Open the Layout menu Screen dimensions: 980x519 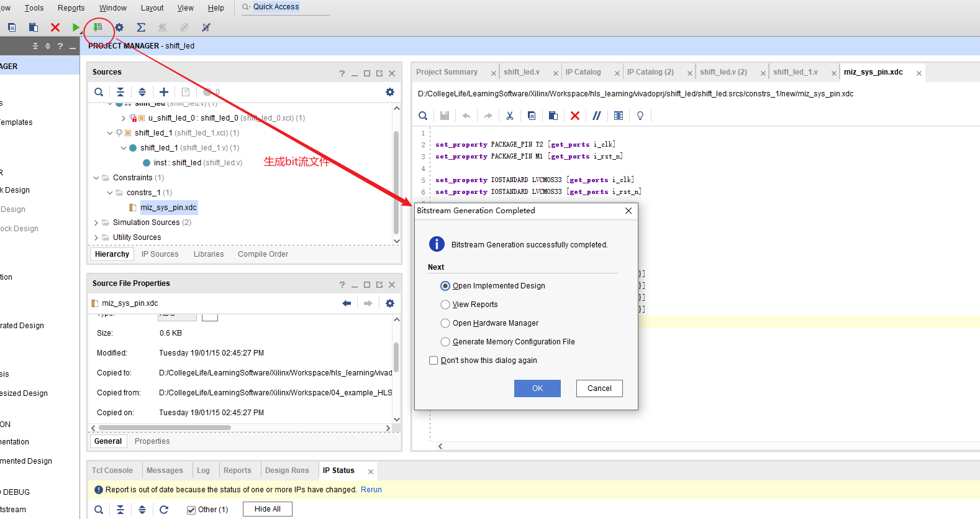coord(152,8)
